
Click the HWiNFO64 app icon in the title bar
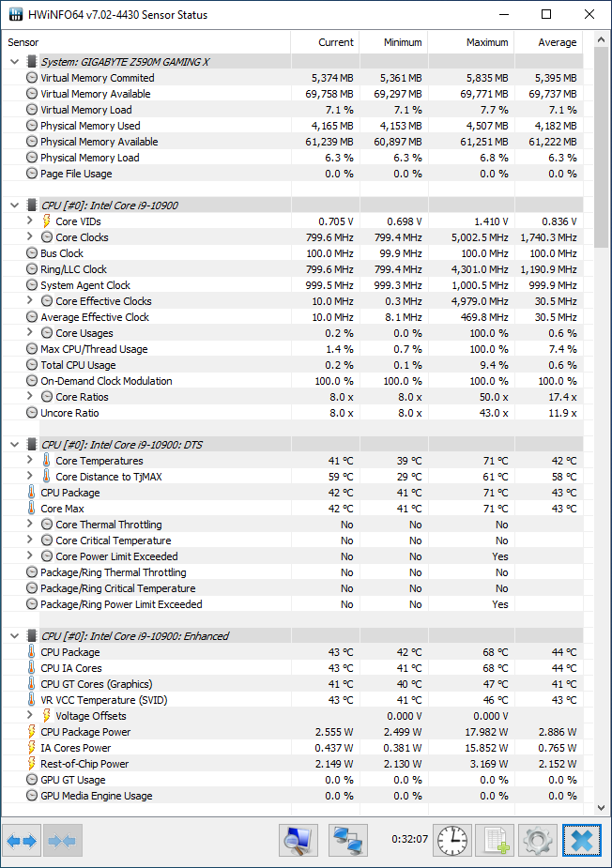click(16, 14)
